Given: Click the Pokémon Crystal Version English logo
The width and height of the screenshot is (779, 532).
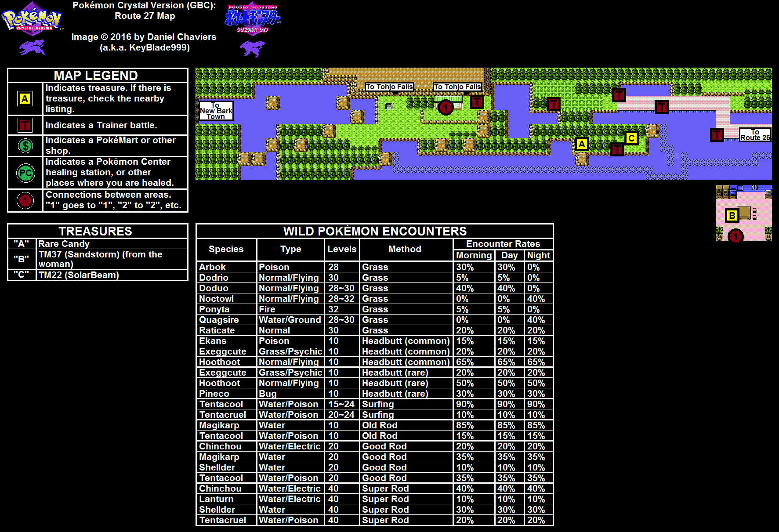Looking at the screenshot, I should (x=32, y=18).
